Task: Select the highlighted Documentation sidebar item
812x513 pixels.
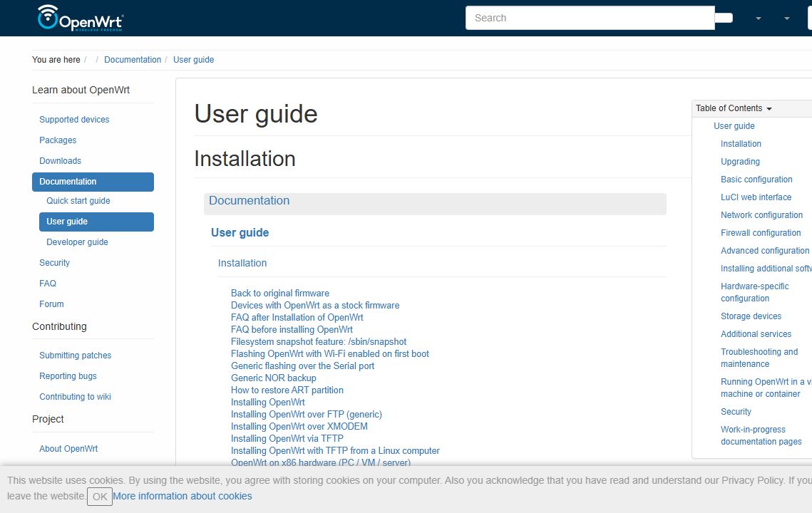Action: point(93,182)
